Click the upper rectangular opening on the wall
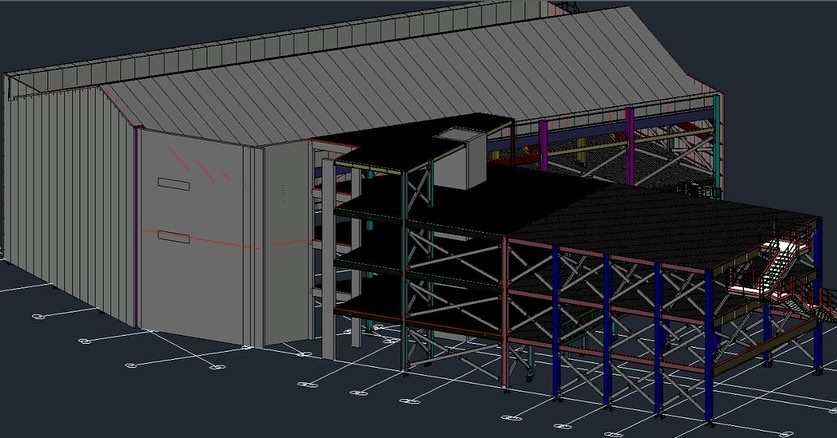The width and height of the screenshot is (837, 438). 173,183
